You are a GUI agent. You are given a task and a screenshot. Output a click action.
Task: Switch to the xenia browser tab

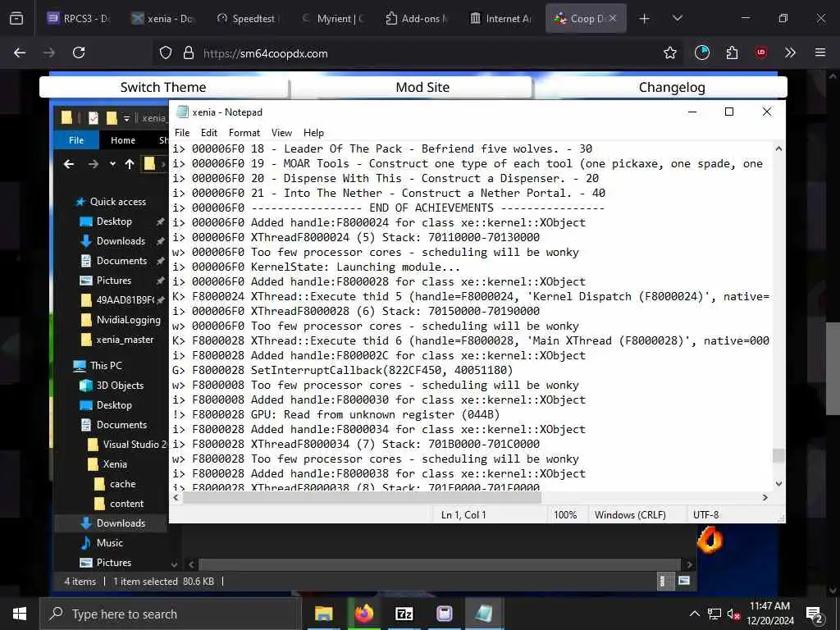[162, 19]
